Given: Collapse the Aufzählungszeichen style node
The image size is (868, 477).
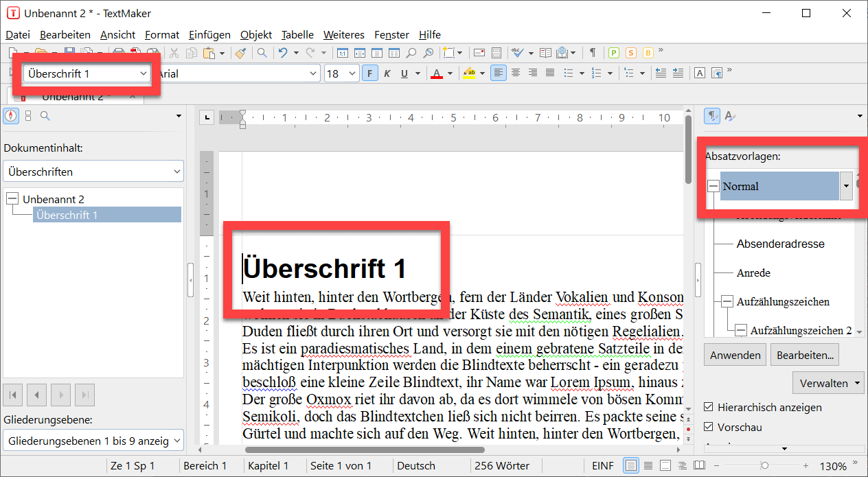Looking at the screenshot, I should [x=727, y=301].
